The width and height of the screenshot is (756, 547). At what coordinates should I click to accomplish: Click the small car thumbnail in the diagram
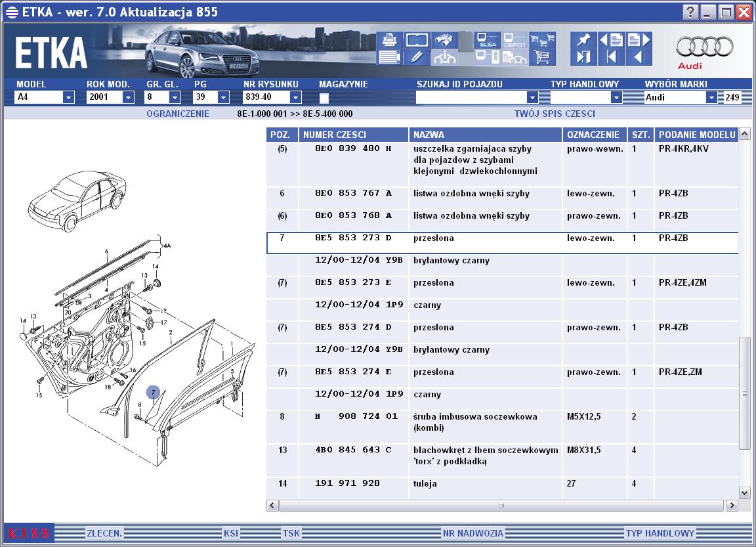pyautogui.click(x=77, y=200)
